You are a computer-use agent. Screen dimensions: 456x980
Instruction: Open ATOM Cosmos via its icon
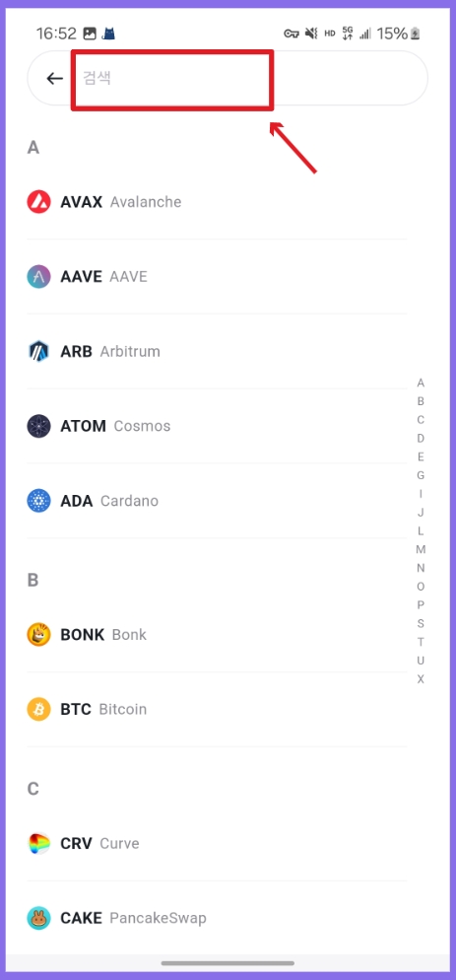[x=38, y=426]
